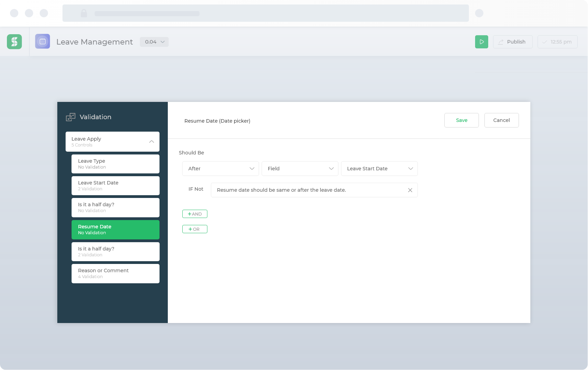Select Is it a half day? with 2 Validation
The height and width of the screenshot is (370, 588).
[116, 252]
